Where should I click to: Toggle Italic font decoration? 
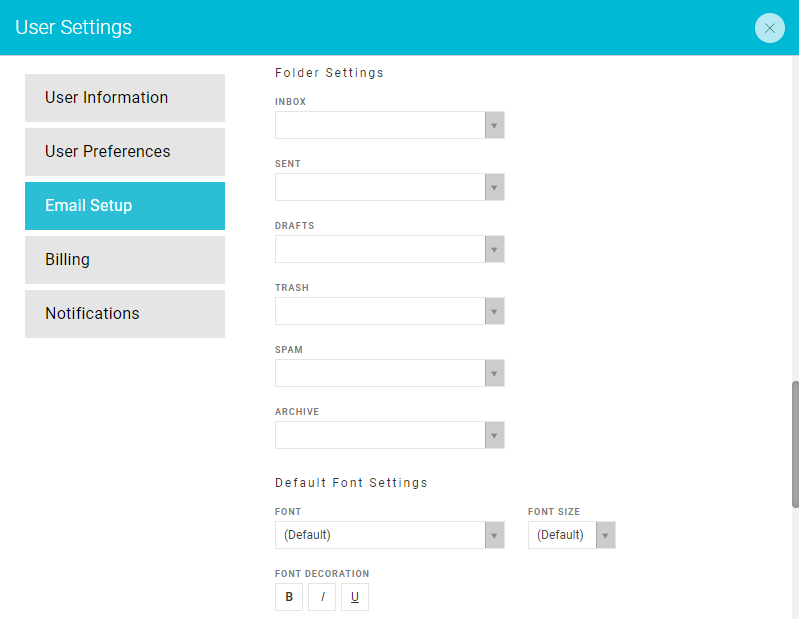click(x=322, y=597)
